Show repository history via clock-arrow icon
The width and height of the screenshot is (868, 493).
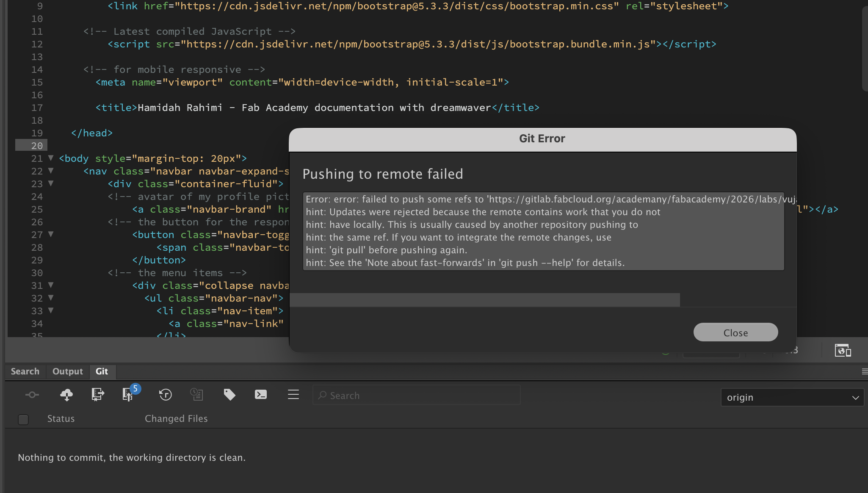165,395
